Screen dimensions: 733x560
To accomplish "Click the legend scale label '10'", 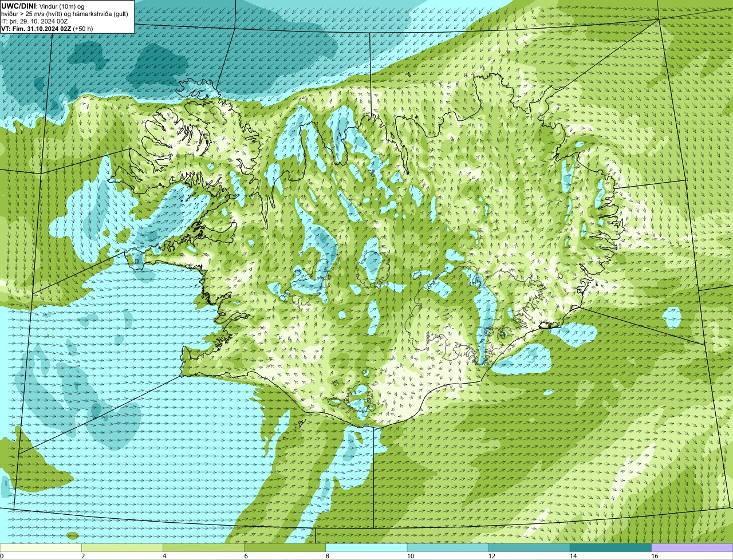I will tap(410, 556).
